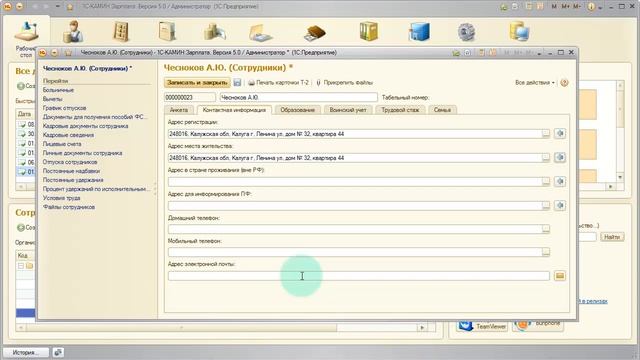
Task: Open the Лицевые счета link
Action: click(x=62, y=144)
